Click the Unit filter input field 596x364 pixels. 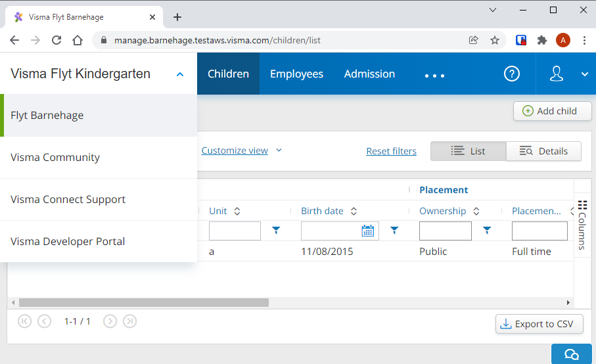[x=235, y=231]
